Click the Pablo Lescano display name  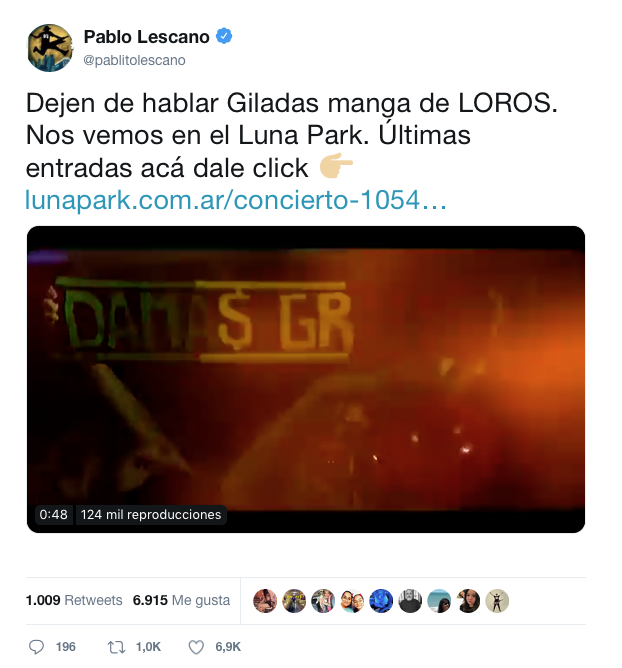(147, 37)
